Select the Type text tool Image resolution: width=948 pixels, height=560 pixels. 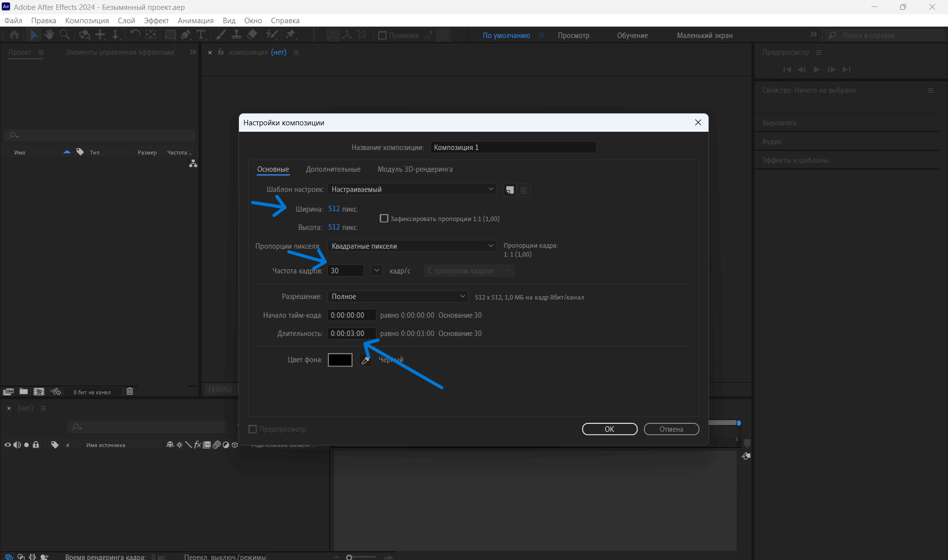201,35
